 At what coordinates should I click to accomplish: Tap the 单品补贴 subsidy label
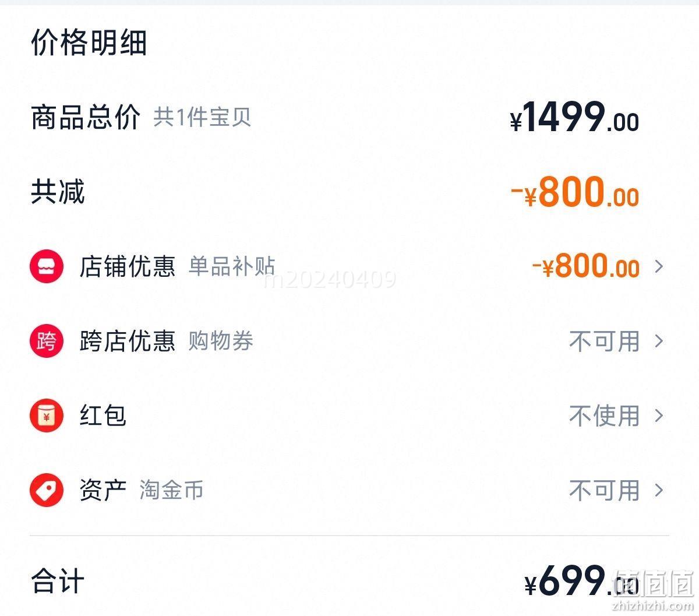pyautogui.click(x=232, y=266)
